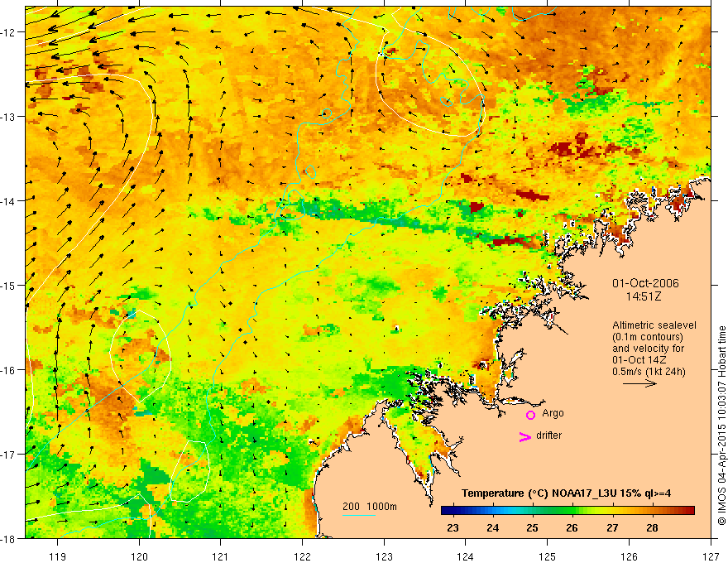Image resolution: width=728 pixels, height=563 pixels.
Task: Click the date label 01-Oct-2006
Action: point(645,283)
